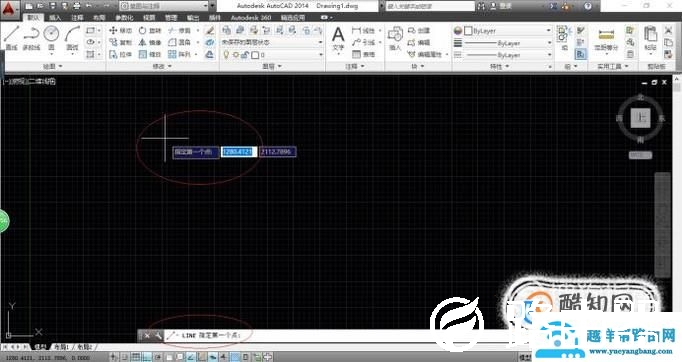The width and height of the screenshot is (682, 362).
Task: Click the Rotate (旋转) tool
Action: coord(150,30)
